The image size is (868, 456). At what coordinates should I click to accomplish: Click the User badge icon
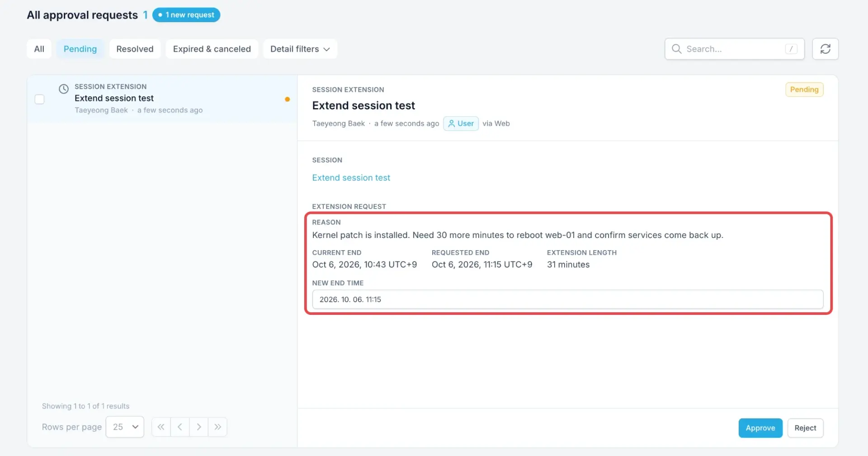coord(451,123)
